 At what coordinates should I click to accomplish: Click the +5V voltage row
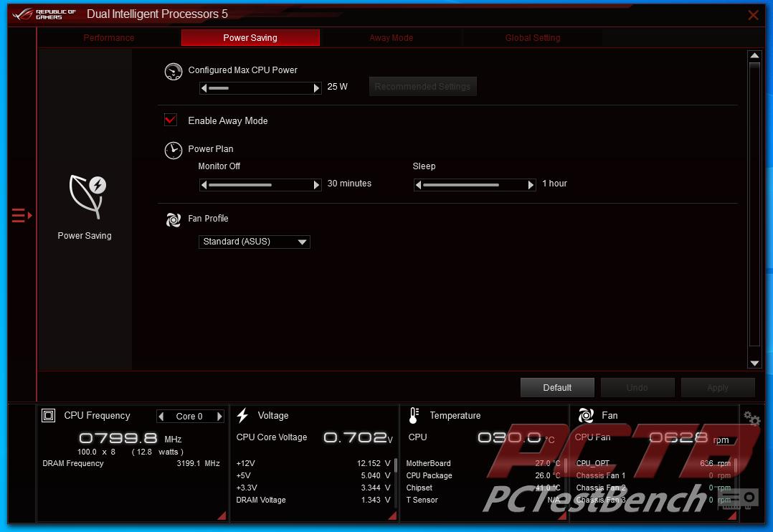[313, 476]
